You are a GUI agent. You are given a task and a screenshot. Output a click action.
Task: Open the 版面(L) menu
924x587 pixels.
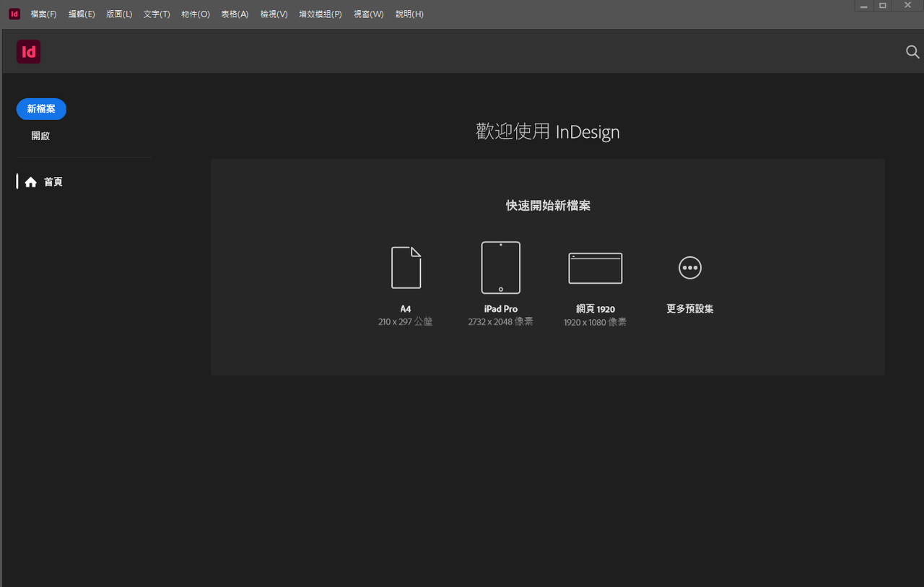(119, 14)
